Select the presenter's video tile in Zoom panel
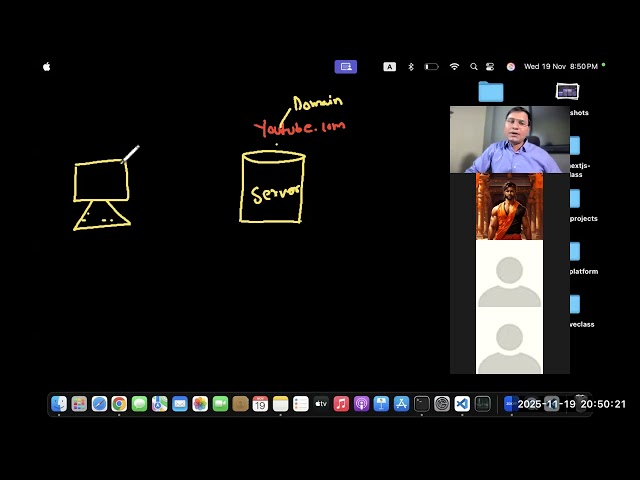The height and width of the screenshot is (480, 640). (510, 140)
